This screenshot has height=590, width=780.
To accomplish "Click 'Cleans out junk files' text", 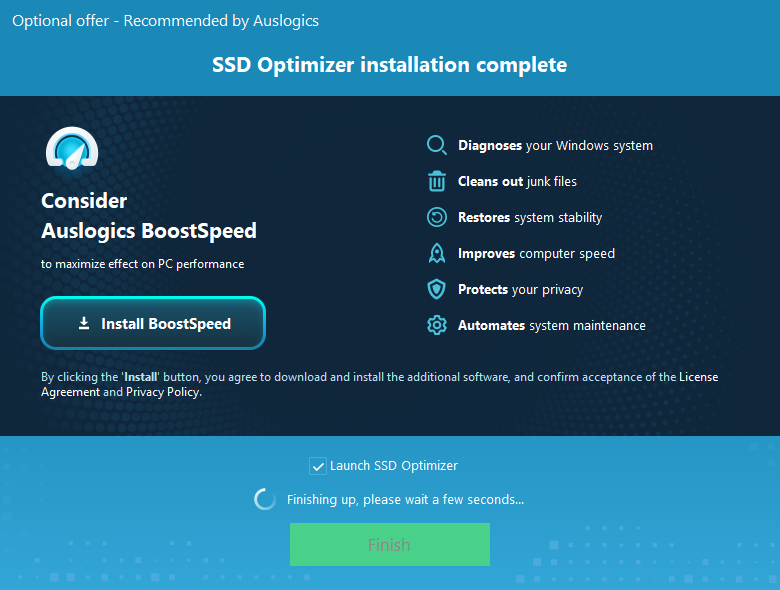I will (x=517, y=182).
